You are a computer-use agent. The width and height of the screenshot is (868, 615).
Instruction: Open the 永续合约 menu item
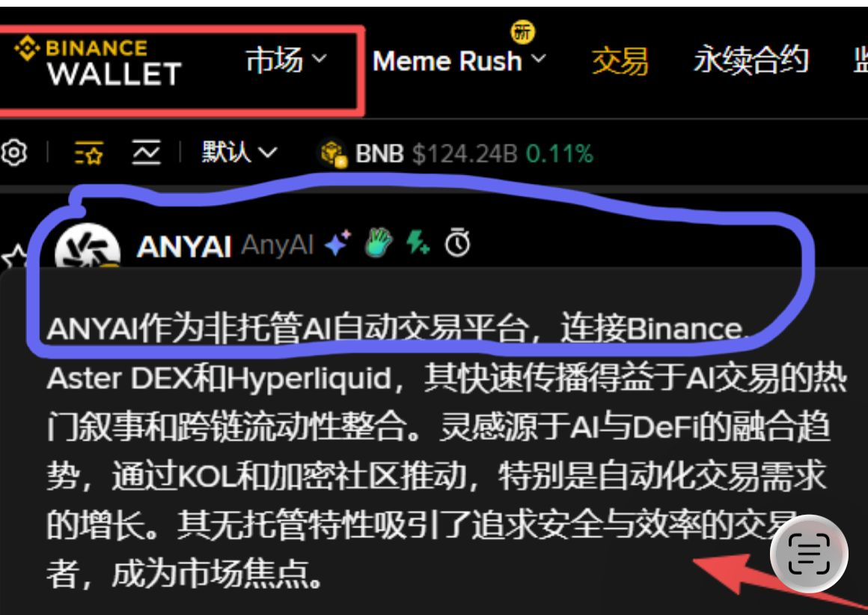751,60
